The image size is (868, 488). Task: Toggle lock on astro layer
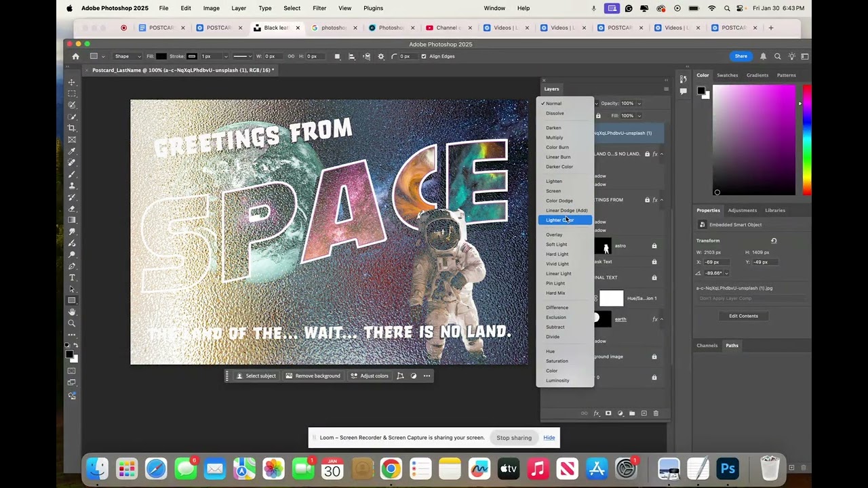pyautogui.click(x=654, y=246)
